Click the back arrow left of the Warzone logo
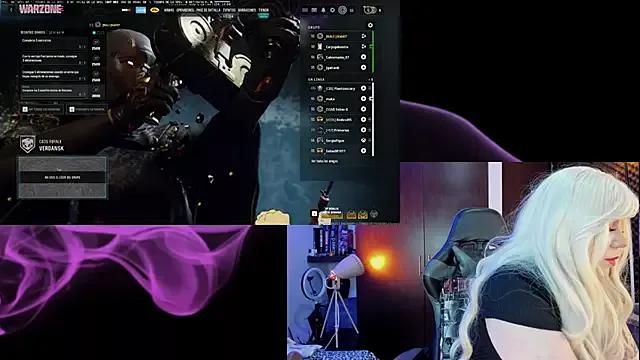Image resolution: width=640 pixels, height=360 pixels. [11, 10]
